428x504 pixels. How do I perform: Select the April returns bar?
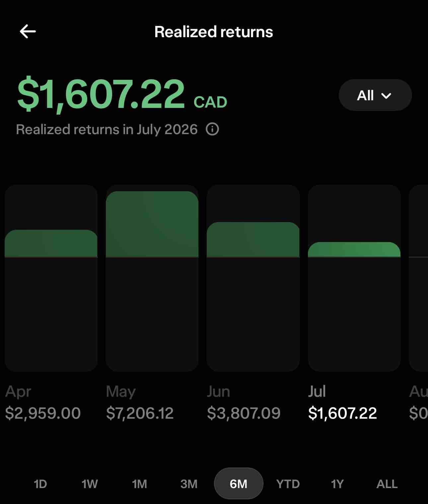51,278
